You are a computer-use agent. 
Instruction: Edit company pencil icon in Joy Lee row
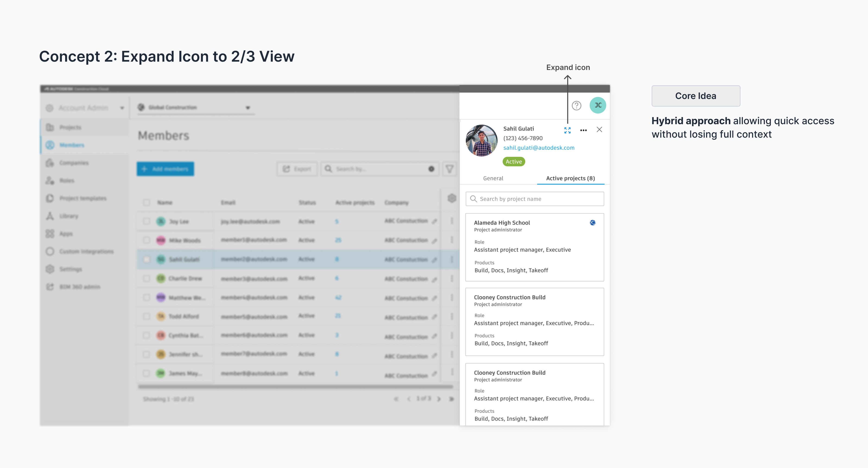coord(435,221)
